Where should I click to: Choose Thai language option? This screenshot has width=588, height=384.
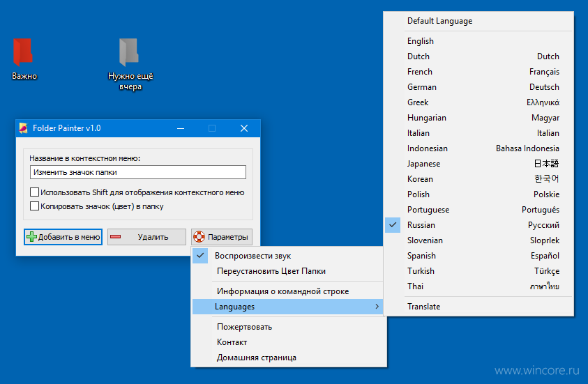(478, 286)
